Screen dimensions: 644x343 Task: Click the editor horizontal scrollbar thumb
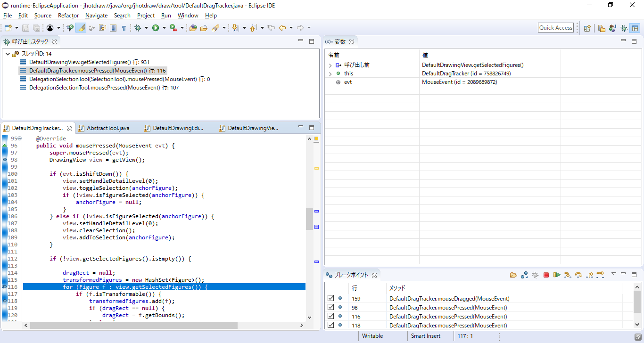pyautogui.click(x=134, y=325)
